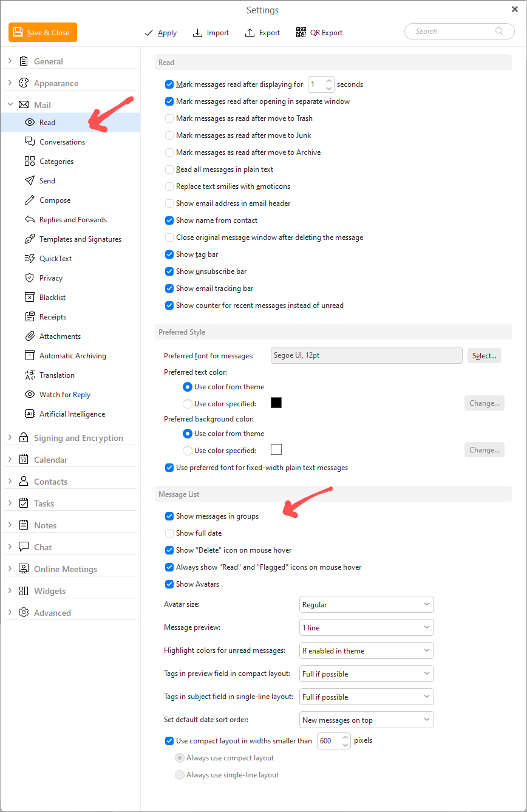This screenshot has height=812, width=527.
Task: Click the Tasks checklist icon
Action: coord(24,503)
